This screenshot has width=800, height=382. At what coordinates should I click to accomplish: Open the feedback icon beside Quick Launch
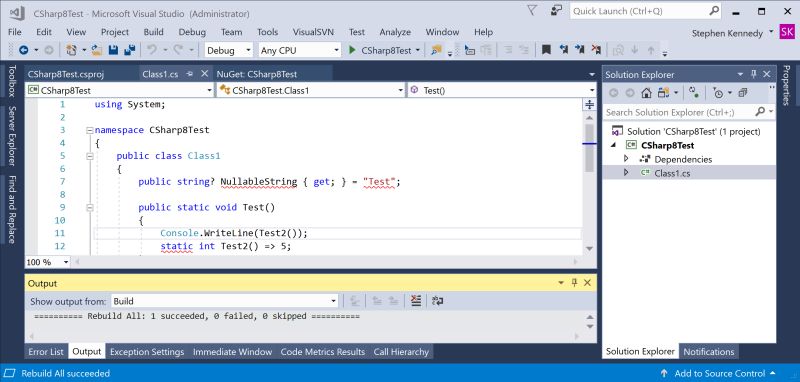pos(556,11)
